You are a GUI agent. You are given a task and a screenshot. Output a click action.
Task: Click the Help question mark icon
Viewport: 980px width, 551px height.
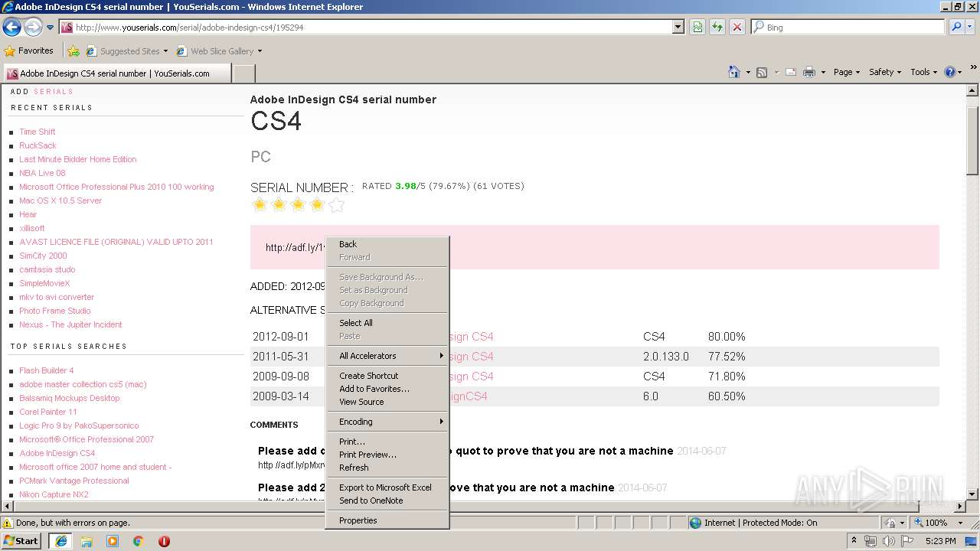950,72
